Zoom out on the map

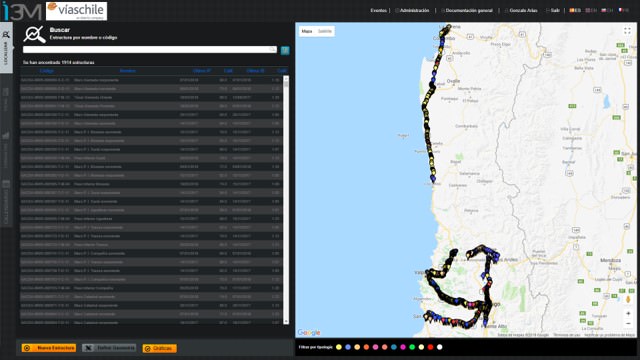628,324
